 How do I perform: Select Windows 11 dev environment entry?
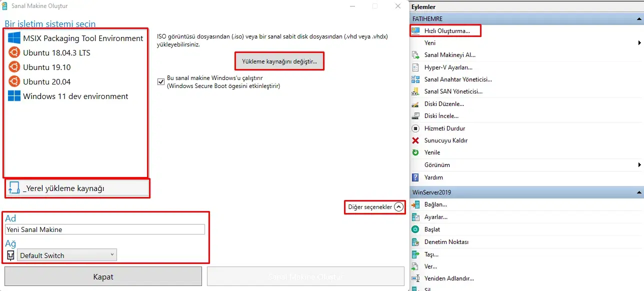point(76,96)
